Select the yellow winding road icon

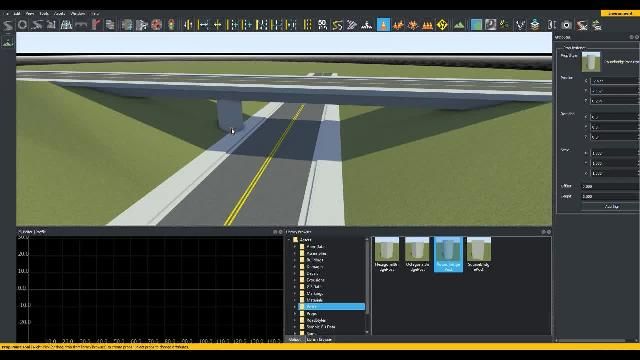[337, 25]
